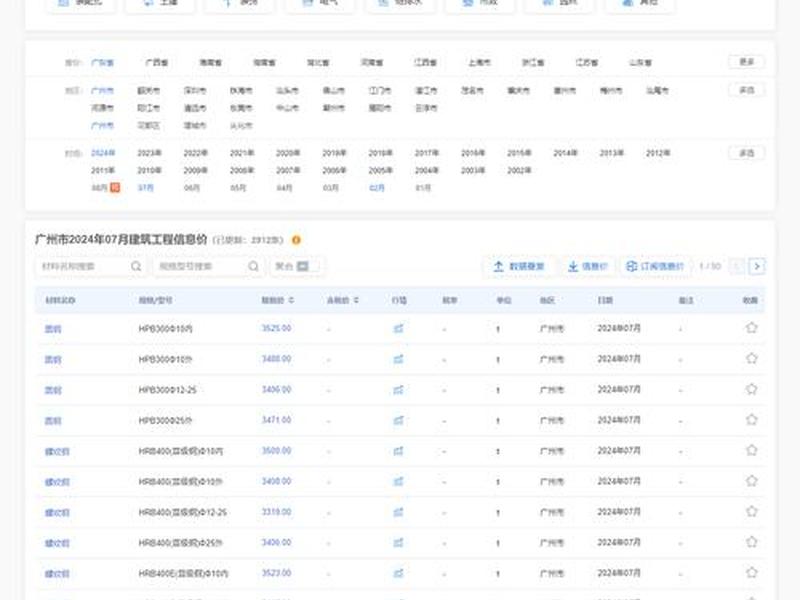Click price value 3471.00
800x600 pixels.
click(x=276, y=420)
